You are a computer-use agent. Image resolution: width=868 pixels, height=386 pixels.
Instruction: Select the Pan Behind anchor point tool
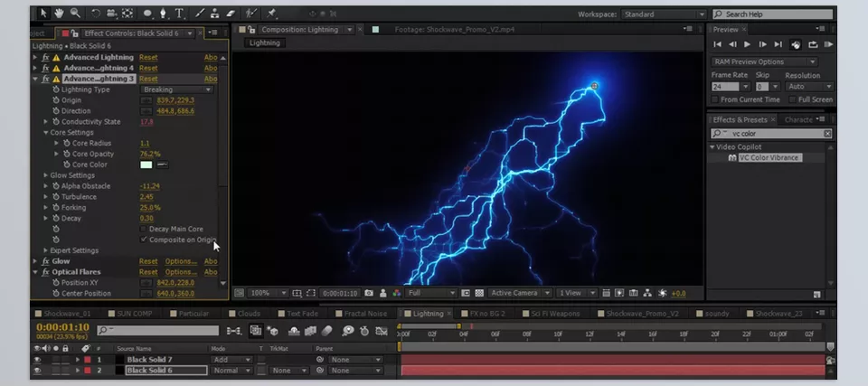tap(127, 13)
